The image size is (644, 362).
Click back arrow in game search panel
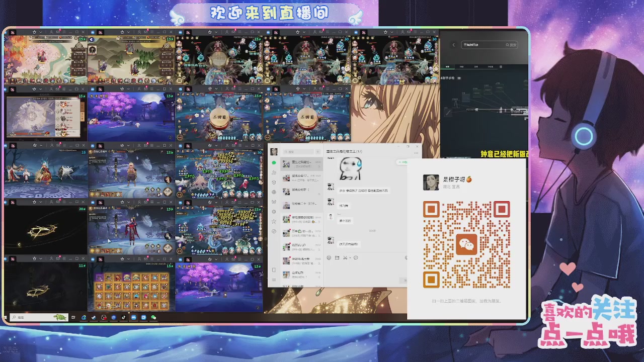(454, 45)
